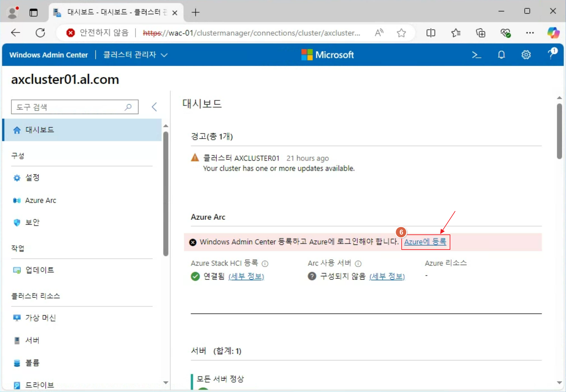Activate the read aloud icon
Screen dimensions: 566x392
pos(379,33)
